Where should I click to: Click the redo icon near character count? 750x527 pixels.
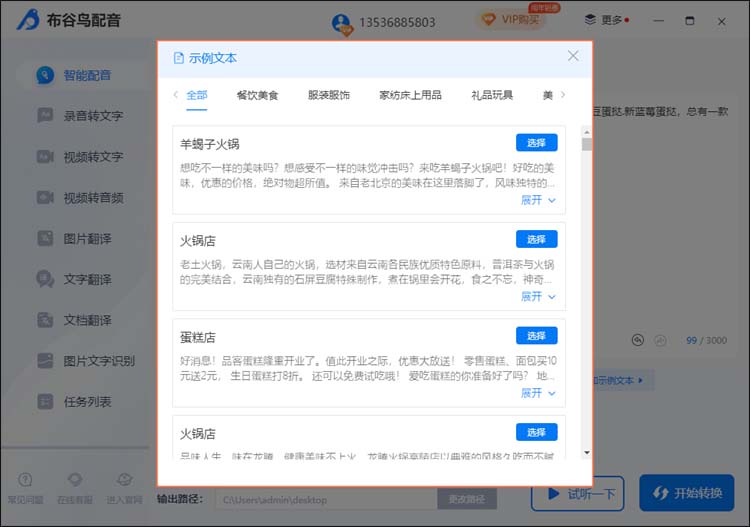pyautogui.click(x=661, y=340)
